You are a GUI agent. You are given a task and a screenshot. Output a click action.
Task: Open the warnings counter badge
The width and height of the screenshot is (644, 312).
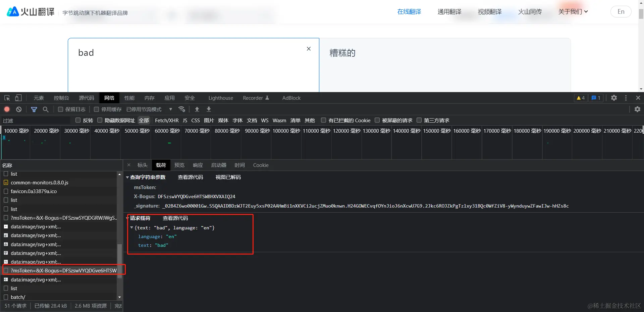581,98
